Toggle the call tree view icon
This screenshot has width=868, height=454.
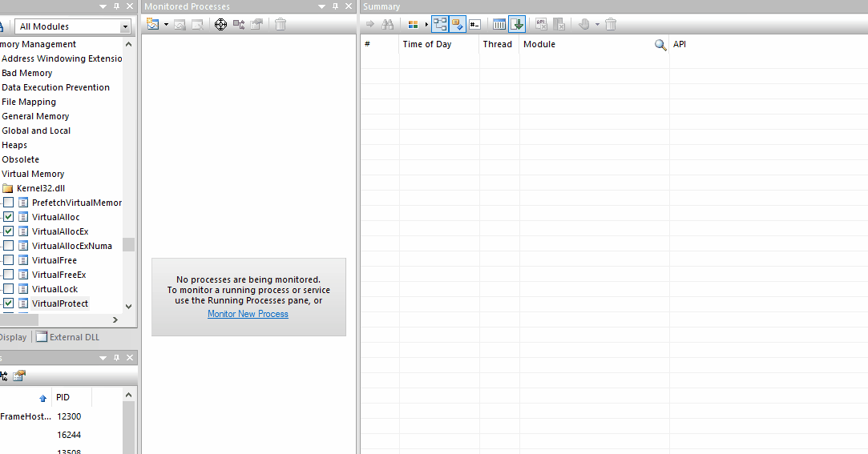pyautogui.click(x=440, y=24)
